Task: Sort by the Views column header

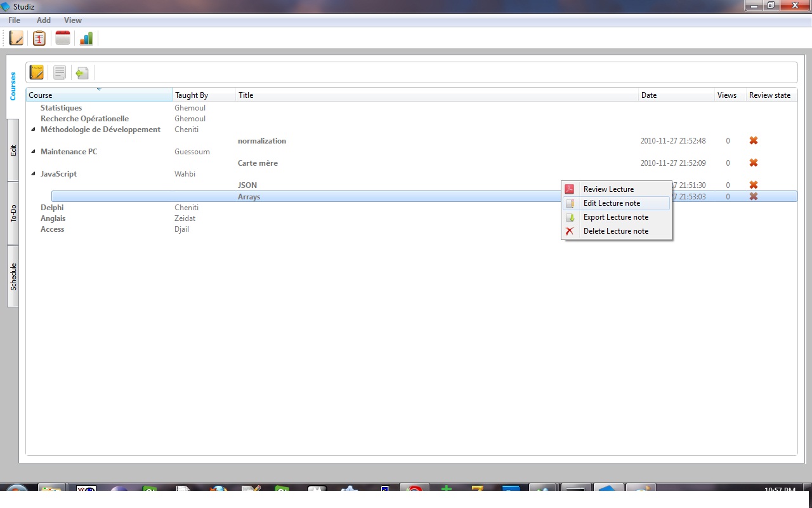Action: pyautogui.click(x=730, y=95)
